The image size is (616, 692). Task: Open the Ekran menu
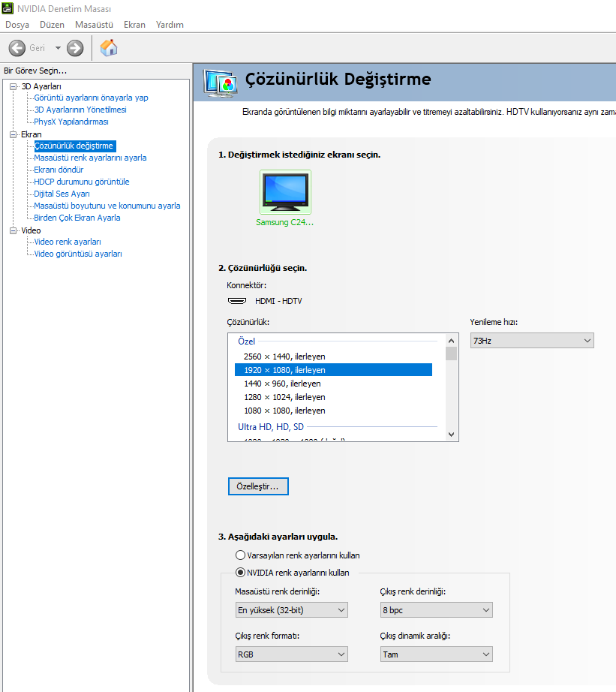(134, 25)
